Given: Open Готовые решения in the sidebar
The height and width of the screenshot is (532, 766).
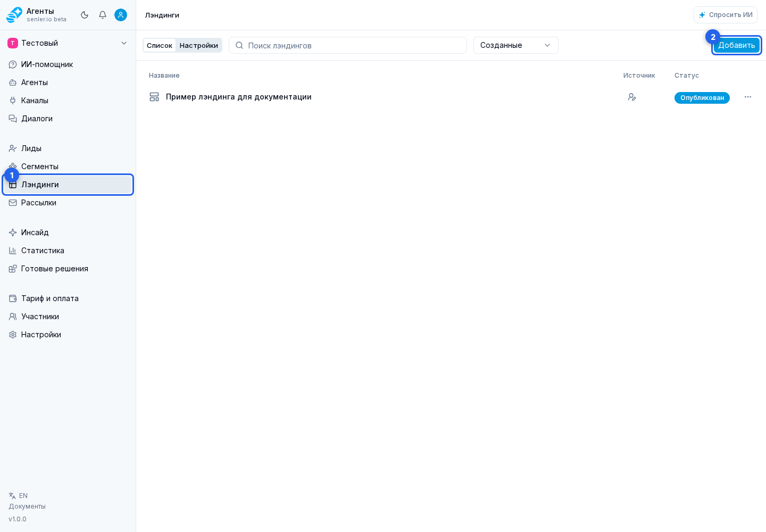Looking at the screenshot, I should click(68, 269).
